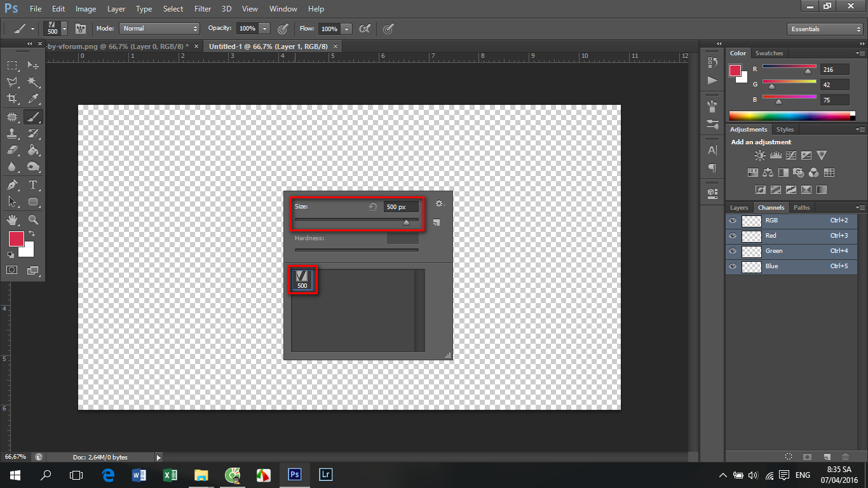Select the Eyedropper tool
Image resolution: width=868 pixels, height=488 pixels.
pos(33,98)
